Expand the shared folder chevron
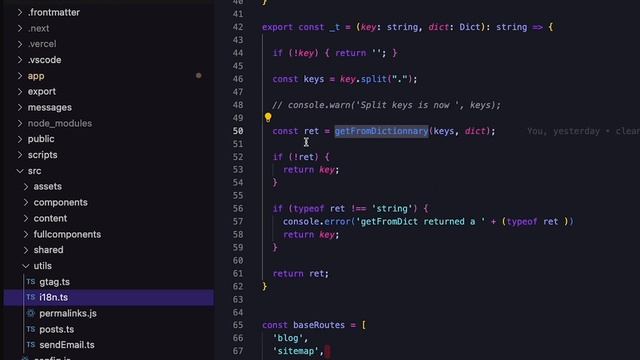 point(26,250)
